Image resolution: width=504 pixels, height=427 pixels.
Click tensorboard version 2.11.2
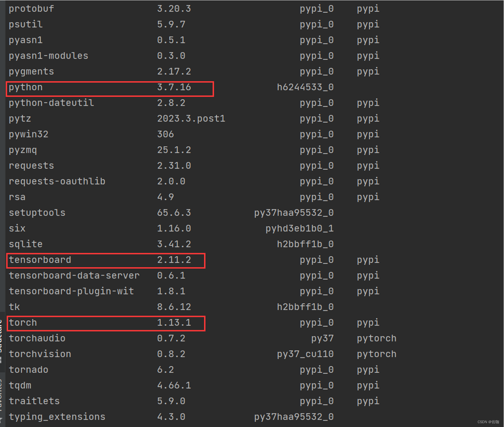click(x=174, y=260)
